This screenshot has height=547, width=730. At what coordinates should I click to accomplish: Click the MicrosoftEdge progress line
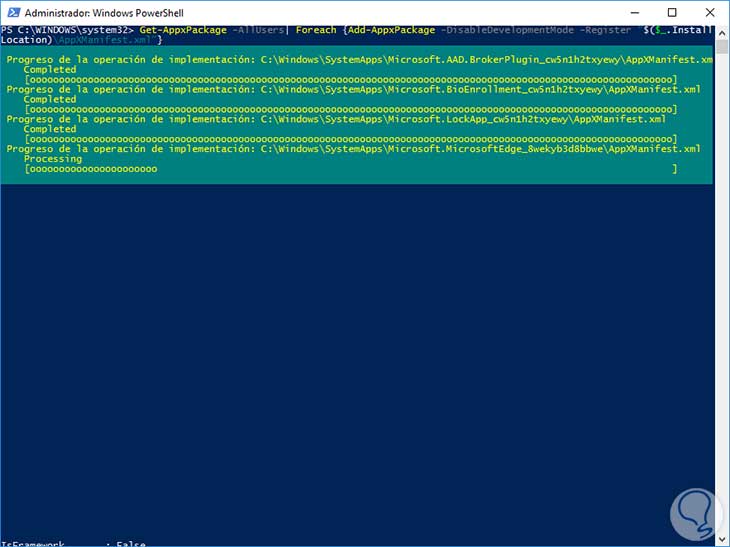tap(353, 149)
